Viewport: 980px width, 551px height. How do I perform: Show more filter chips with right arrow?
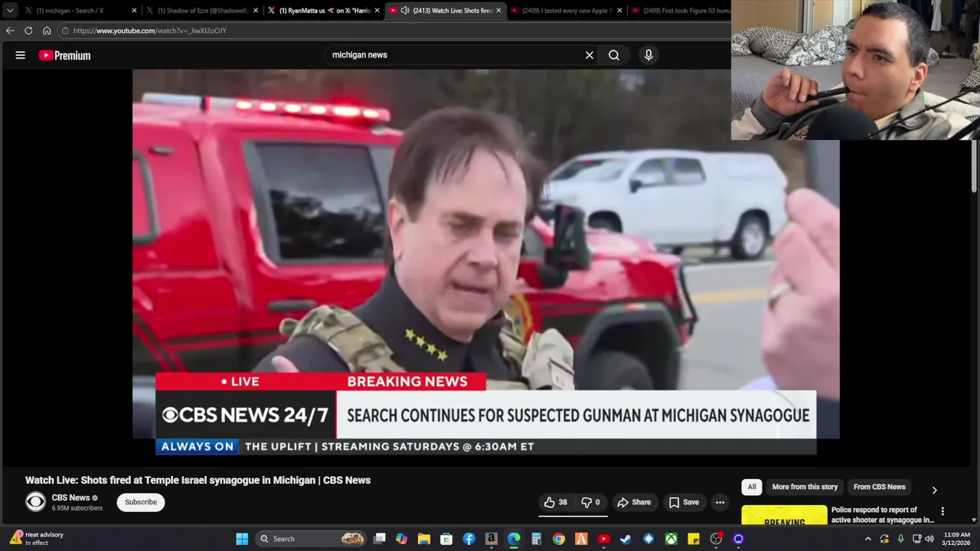click(934, 490)
